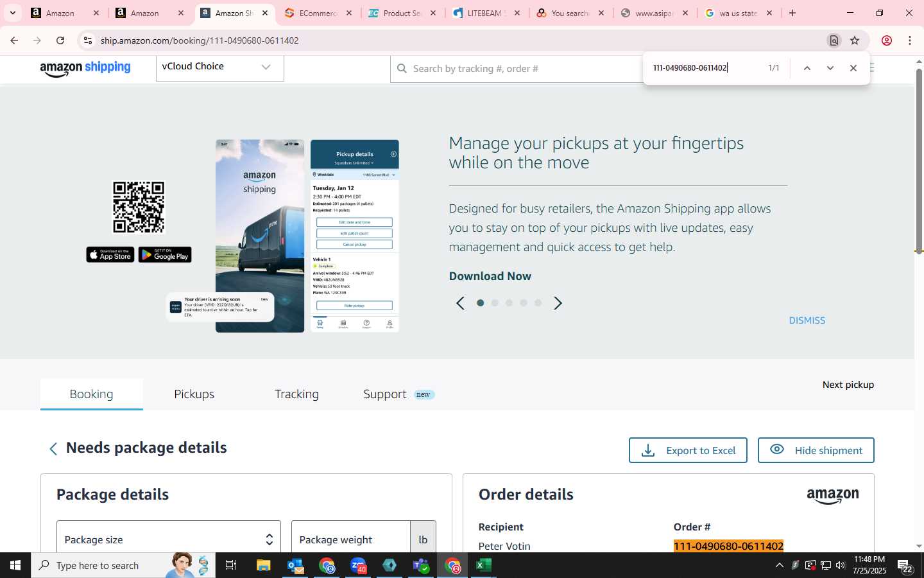924x578 pixels.
Task: Open the Tracking tab
Action: coord(296,394)
